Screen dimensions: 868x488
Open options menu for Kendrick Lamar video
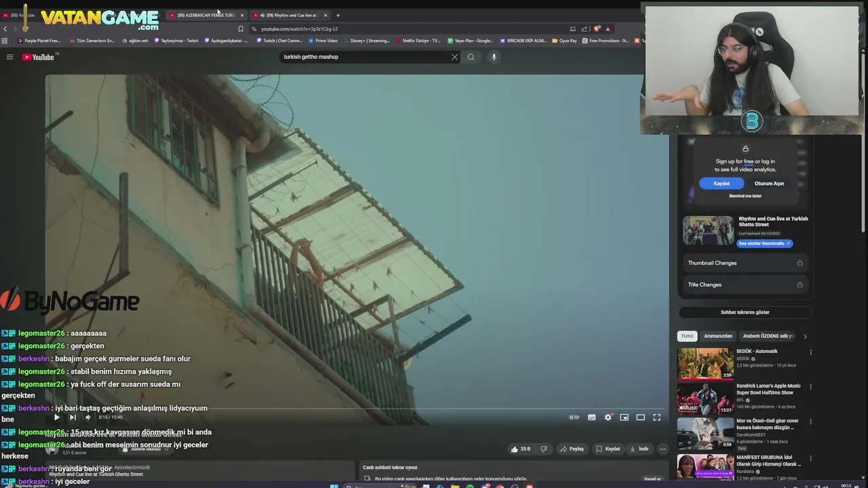(810, 387)
